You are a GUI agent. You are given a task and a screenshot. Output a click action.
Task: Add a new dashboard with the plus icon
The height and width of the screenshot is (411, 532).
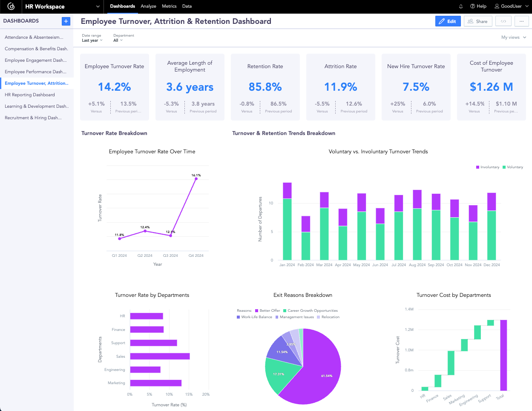pyautogui.click(x=66, y=21)
